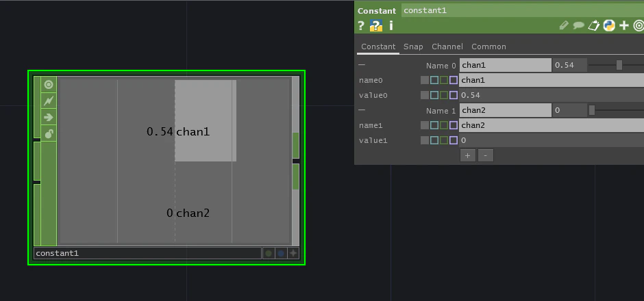This screenshot has height=301, width=644.
Task: Click the Name 0 value field 0.54
Action: pos(569,65)
